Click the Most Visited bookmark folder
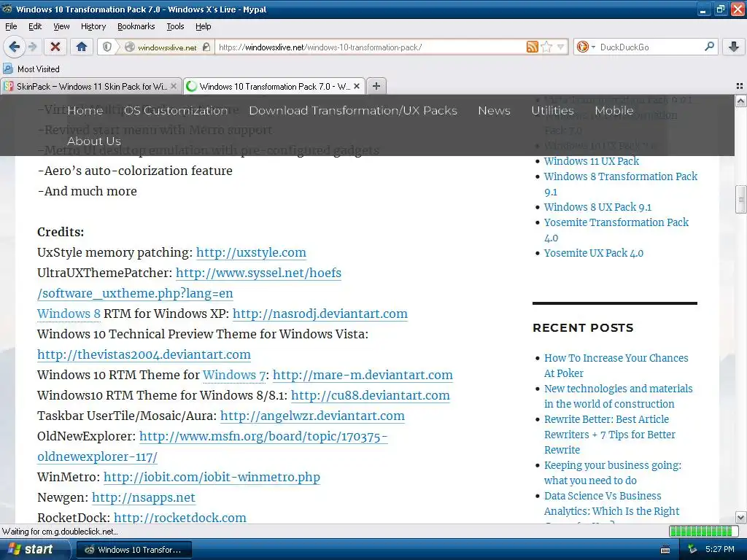The width and height of the screenshot is (747, 560). [32, 69]
